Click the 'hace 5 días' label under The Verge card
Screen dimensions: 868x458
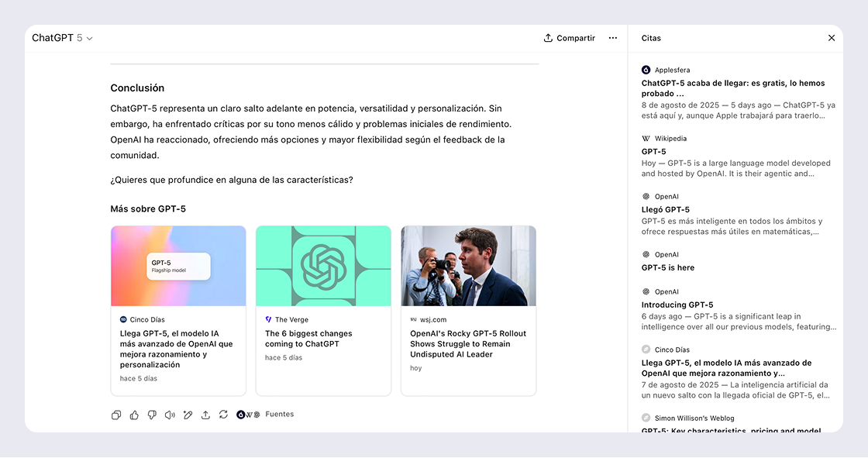coord(284,358)
